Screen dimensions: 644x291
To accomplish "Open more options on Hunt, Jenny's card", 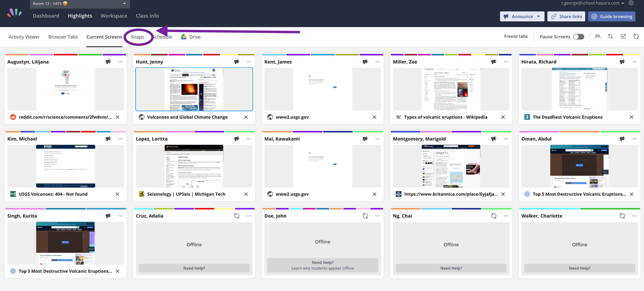I will [x=249, y=62].
